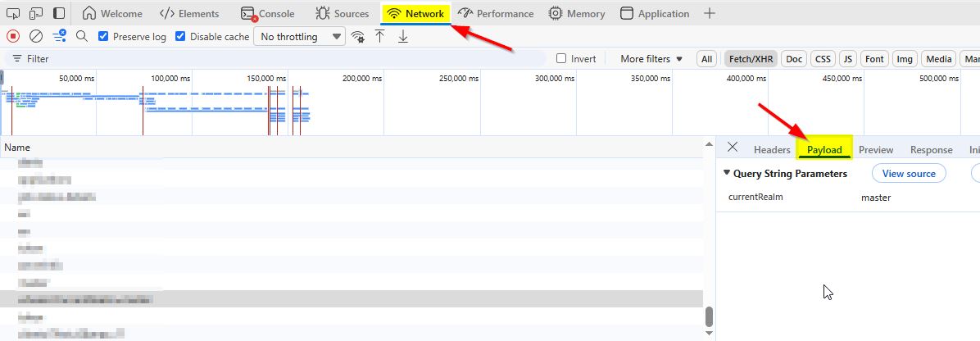
Task: Click the Filter text input field
Action: point(279,59)
